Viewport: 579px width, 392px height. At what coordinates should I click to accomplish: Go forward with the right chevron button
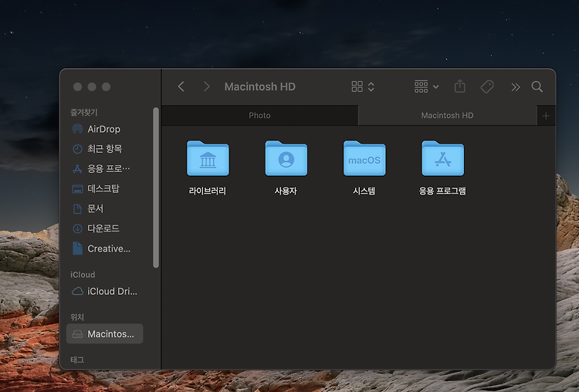[x=206, y=86]
